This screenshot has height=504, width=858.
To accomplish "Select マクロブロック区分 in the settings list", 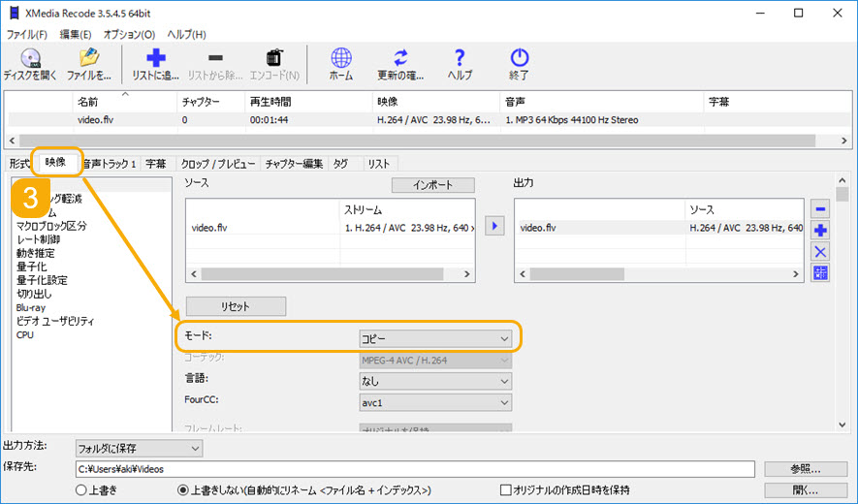I will pyautogui.click(x=51, y=226).
